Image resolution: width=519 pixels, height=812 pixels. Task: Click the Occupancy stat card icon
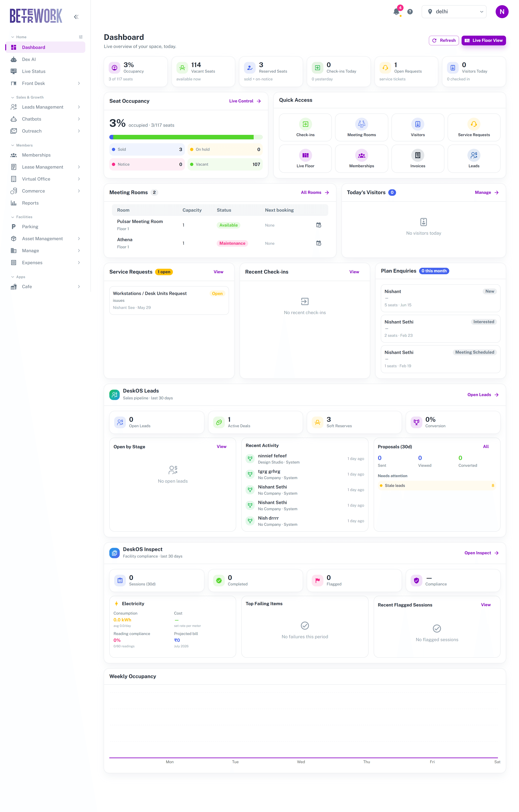114,68
